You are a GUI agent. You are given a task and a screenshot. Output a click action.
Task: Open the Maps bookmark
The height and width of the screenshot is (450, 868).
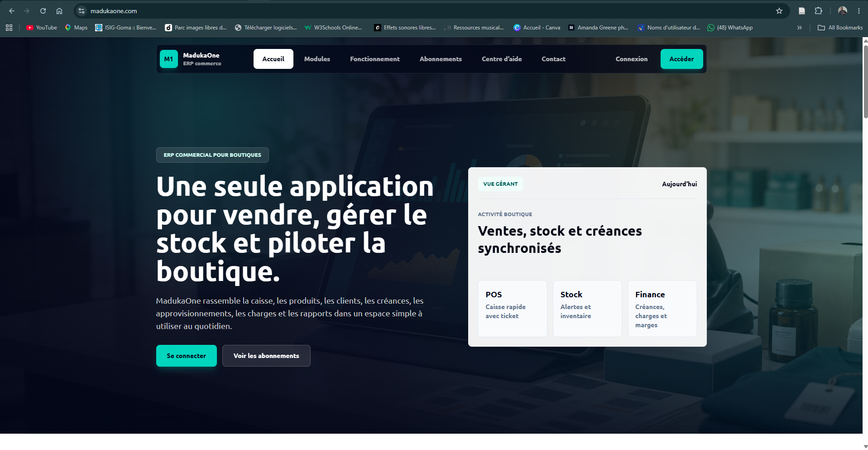[76, 28]
